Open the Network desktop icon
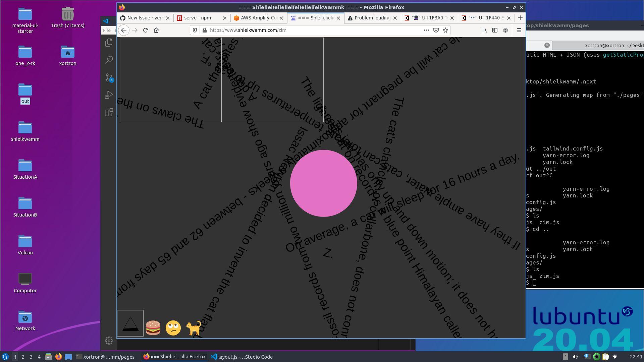Screen dimensions: 644x362 click(25, 321)
